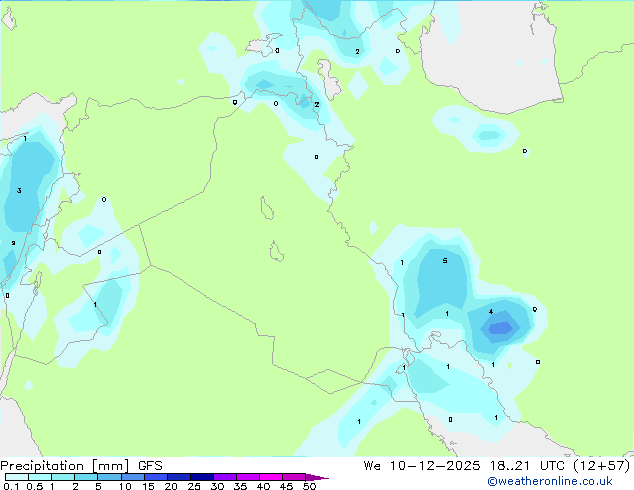The height and width of the screenshot is (490, 634).
Task: Click the arrow tip beyond 50 on legend
Action: (x=317, y=477)
